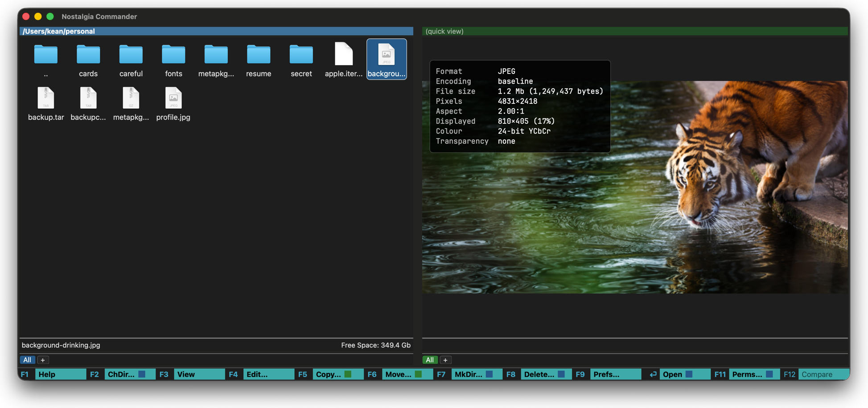Image resolution: width=868 pixels, height=408 pixels.
Task: Click the (quick view) panel header
Action: 635,31
